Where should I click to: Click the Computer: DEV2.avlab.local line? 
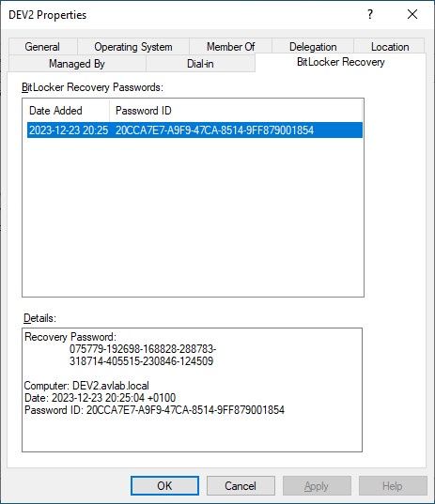(86, 386)
